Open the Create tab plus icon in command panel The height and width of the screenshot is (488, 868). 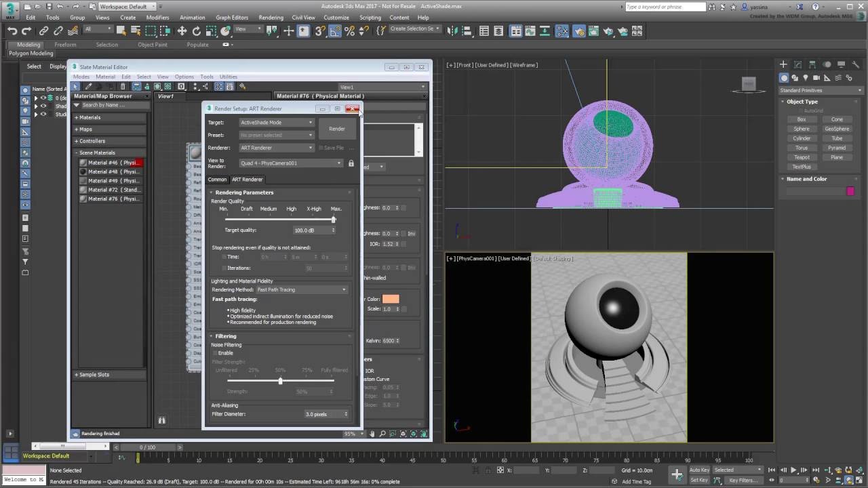(x=784, y=64)
